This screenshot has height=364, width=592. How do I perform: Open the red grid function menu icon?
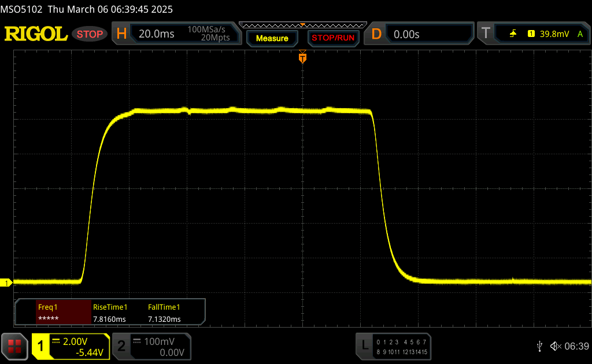14,346
